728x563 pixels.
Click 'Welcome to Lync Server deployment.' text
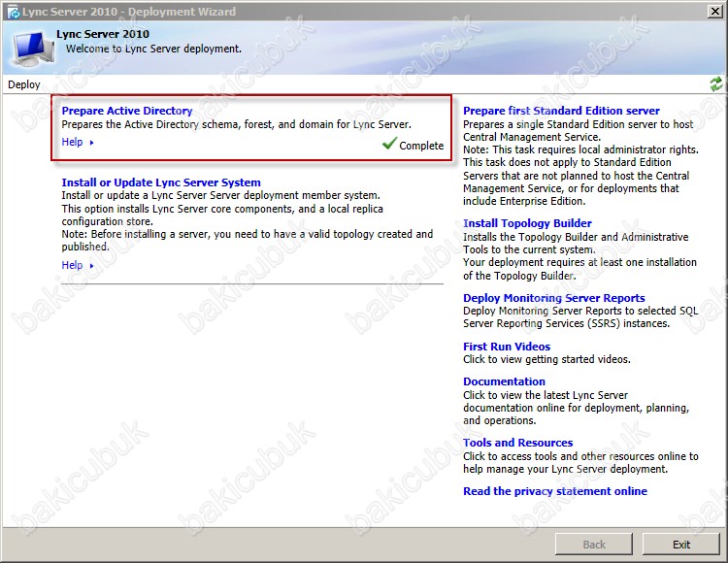(x=153, y=49)
